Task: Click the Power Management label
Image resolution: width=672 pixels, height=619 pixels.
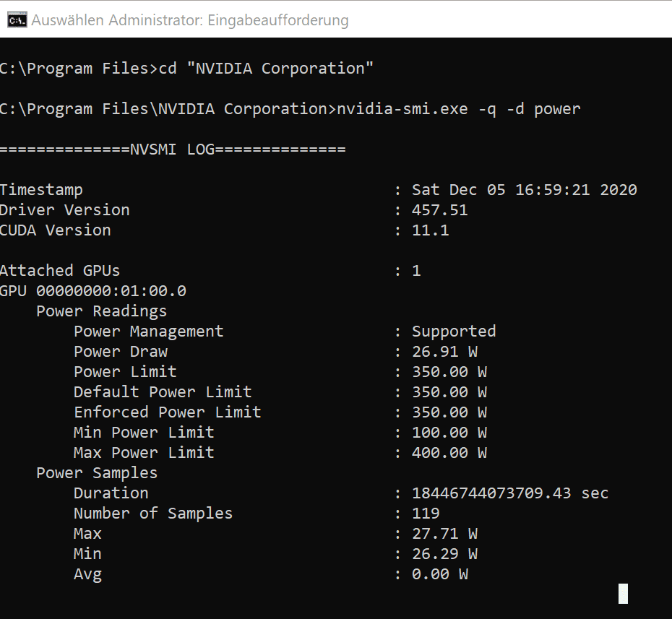Action: tap(149, 332)
